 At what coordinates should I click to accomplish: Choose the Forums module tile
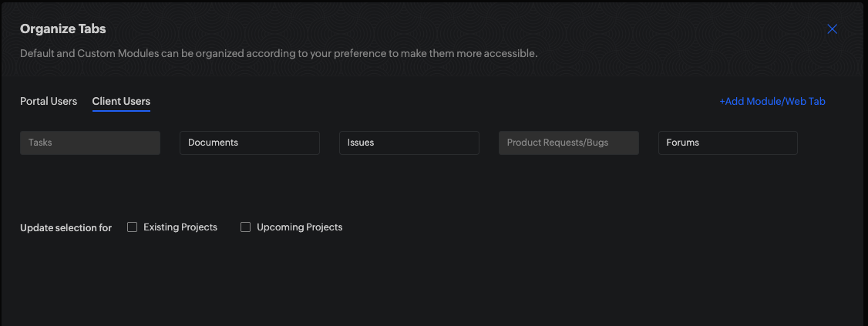[728, 143]
